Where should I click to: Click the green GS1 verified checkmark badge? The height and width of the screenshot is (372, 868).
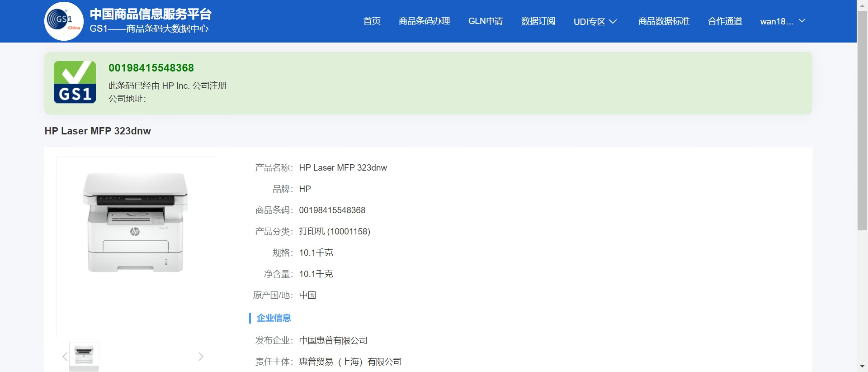click(x=75, y=82)
